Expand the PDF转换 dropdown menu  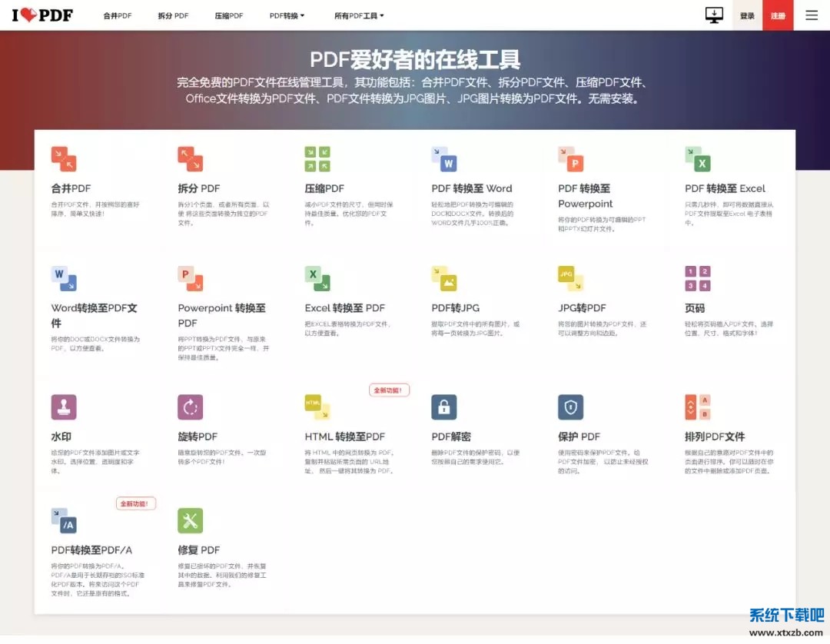(x=287, y=15)
